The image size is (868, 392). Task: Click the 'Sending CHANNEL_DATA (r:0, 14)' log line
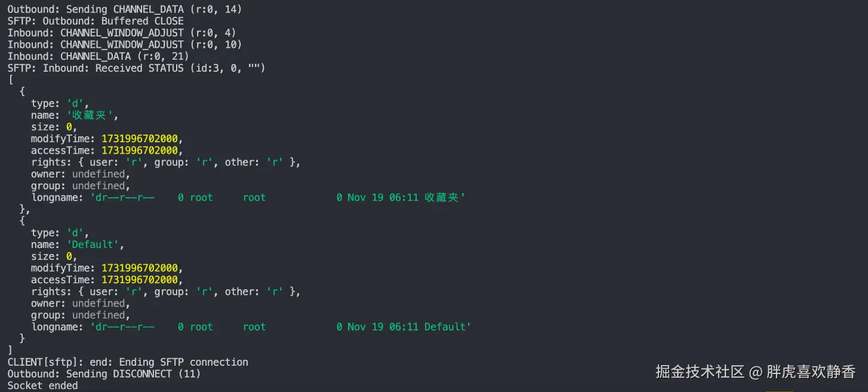(x=124, y=10)
